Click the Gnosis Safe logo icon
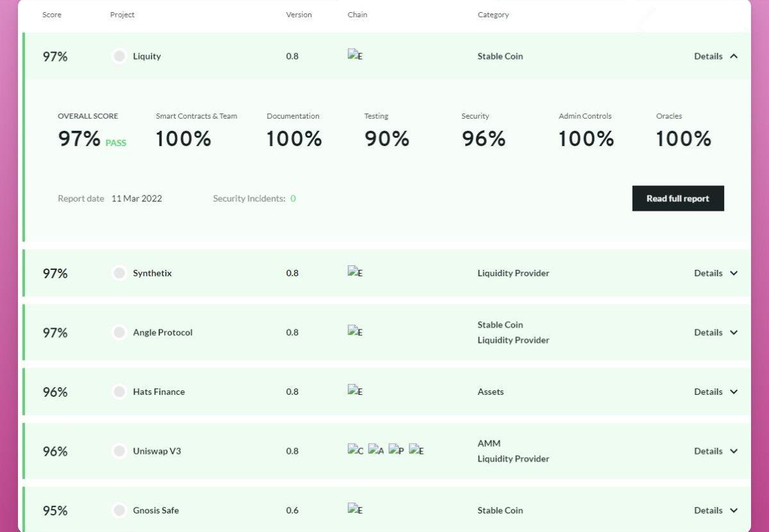The image size is (769, 532). 119,511
